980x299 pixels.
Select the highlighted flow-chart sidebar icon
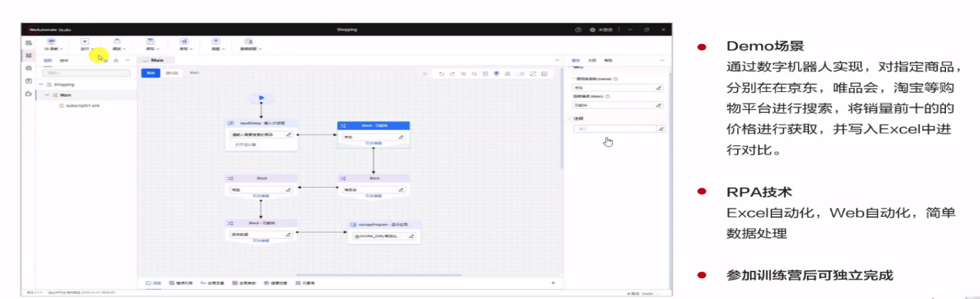tap(29, 56)
